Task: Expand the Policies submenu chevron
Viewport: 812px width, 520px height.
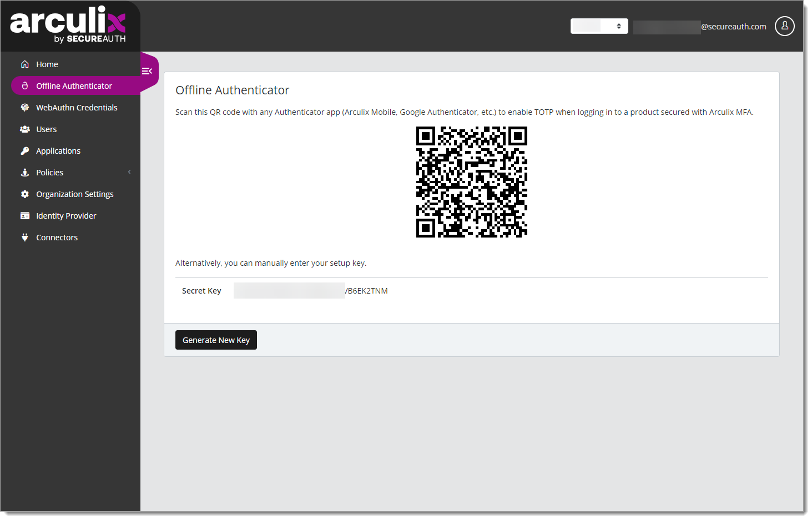Action: (x=129, y=172)
